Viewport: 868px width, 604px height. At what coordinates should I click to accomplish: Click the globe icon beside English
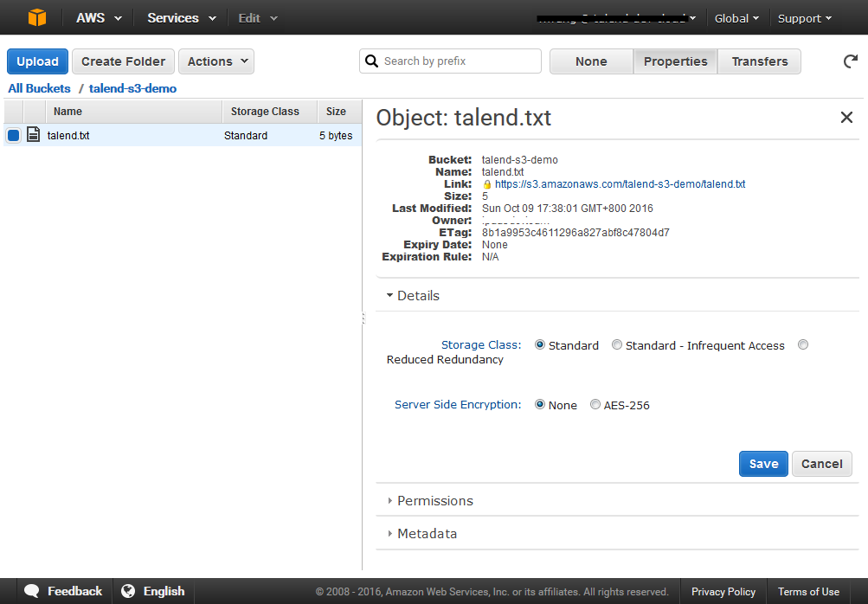click(128, 591)
